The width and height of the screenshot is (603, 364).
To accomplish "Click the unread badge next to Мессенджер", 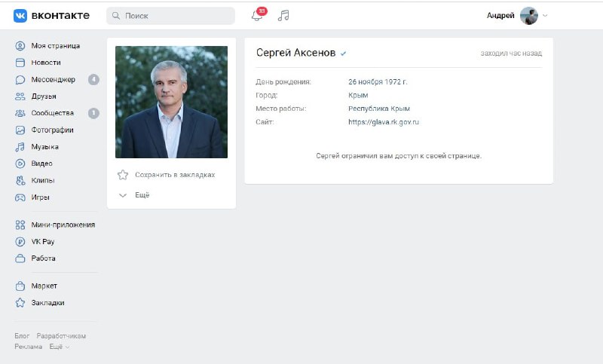I will [x=93, y=80].
